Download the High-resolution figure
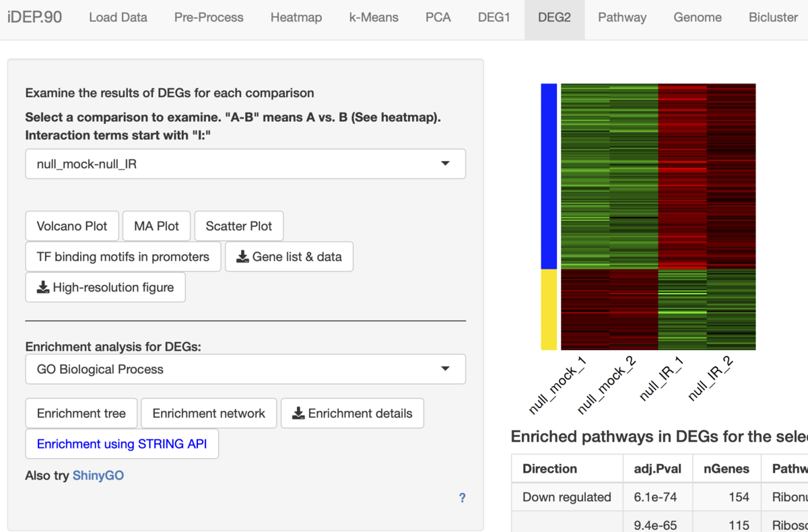The image size is (808, 532). pos(105,288)
